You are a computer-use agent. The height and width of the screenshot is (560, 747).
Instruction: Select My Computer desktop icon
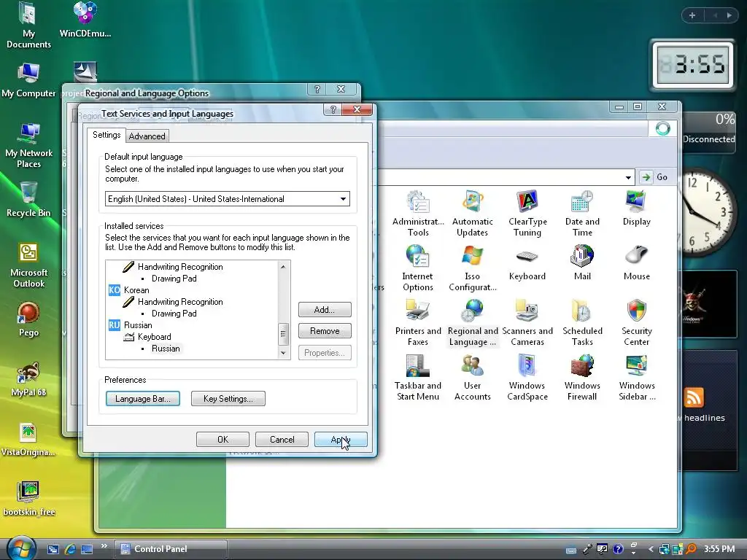[28, 80]
